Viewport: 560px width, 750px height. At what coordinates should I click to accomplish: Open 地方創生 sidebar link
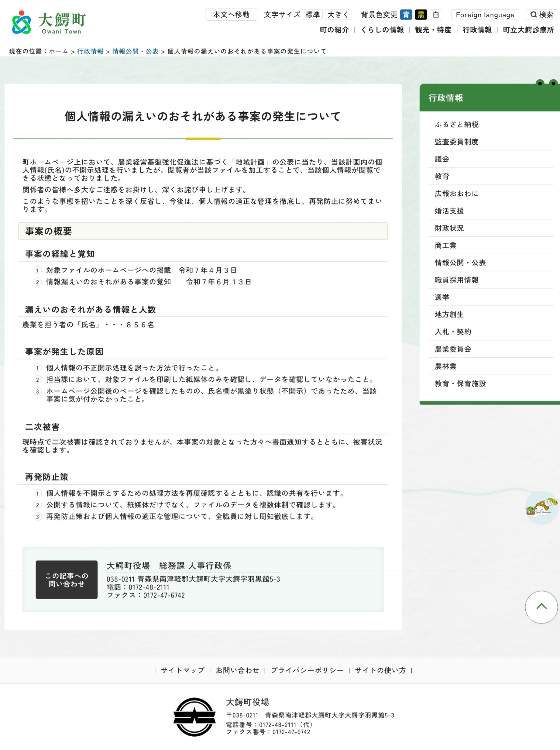point(491,315)
